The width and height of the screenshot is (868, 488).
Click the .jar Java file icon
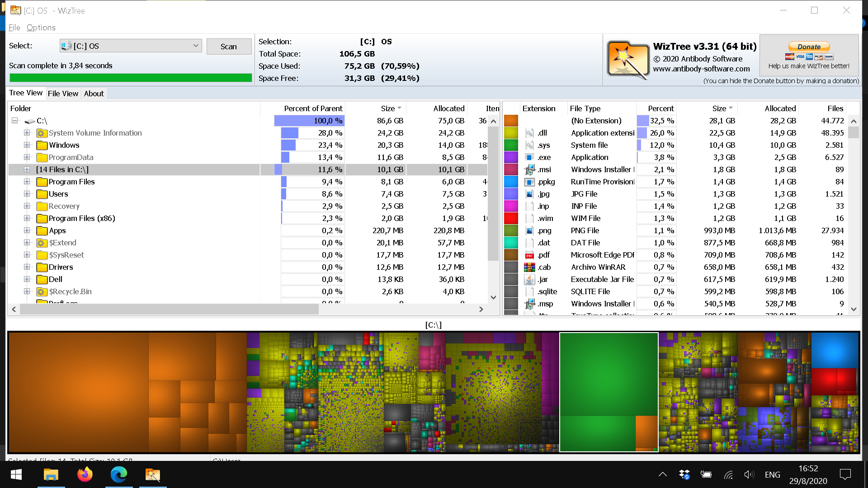click(x=529, y=280)
